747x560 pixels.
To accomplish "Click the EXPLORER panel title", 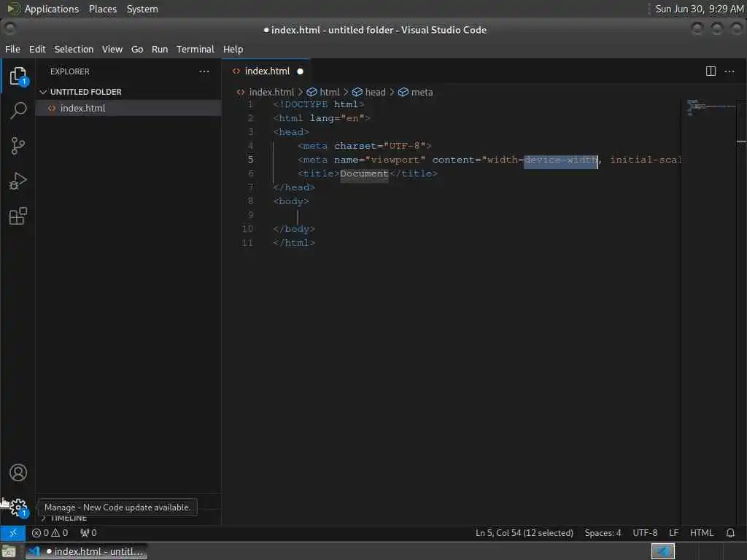I will pos(69,71).
